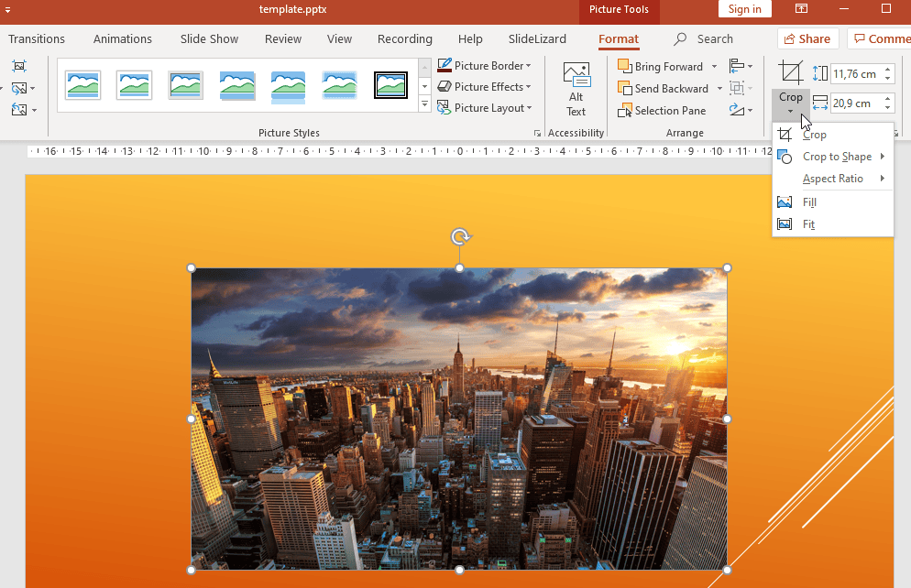Open the Picture Layout dropdown
Viewport: 911px width, 588px height.
(x=485, y=108)
